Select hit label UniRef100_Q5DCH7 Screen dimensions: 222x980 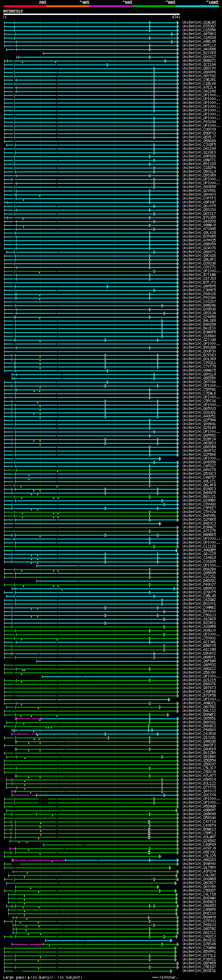click(199, 764)
